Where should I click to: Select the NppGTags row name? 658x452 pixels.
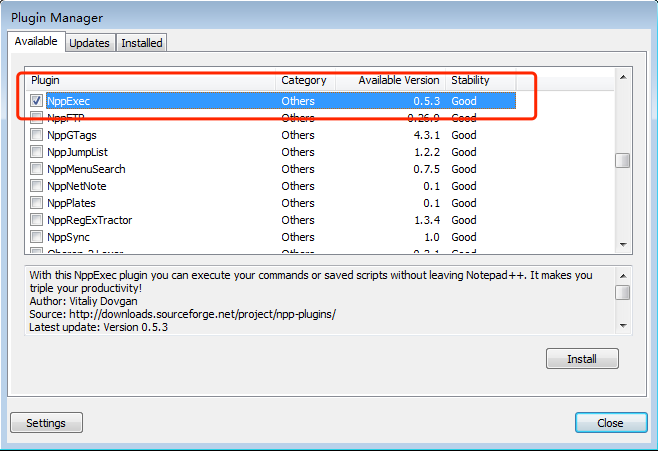72,135
